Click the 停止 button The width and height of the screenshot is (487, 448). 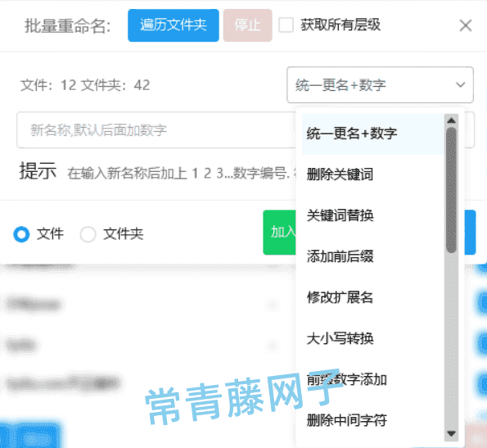tap(247, 25)
